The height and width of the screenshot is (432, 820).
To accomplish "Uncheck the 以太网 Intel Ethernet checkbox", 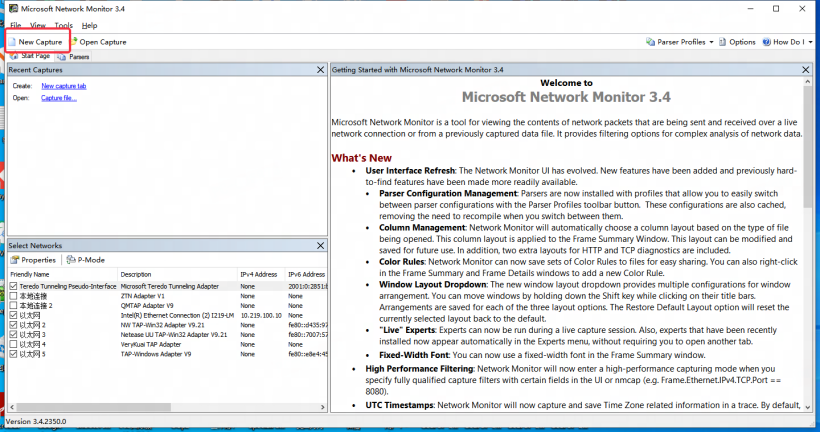I will coord(14,315).
